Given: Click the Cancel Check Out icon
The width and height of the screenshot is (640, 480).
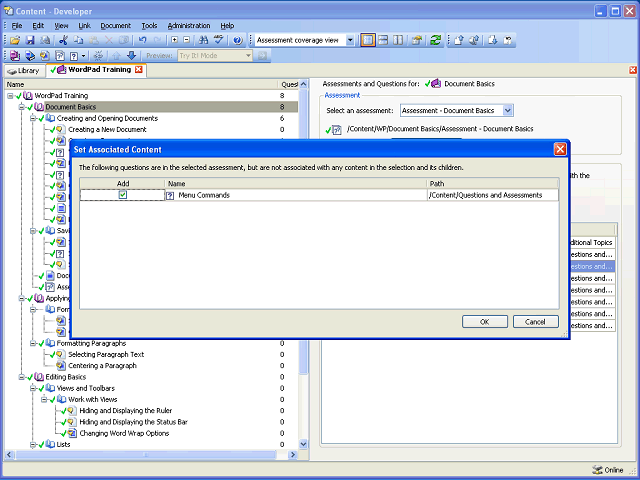Looking at the screenshot, I should coord(508,40).
